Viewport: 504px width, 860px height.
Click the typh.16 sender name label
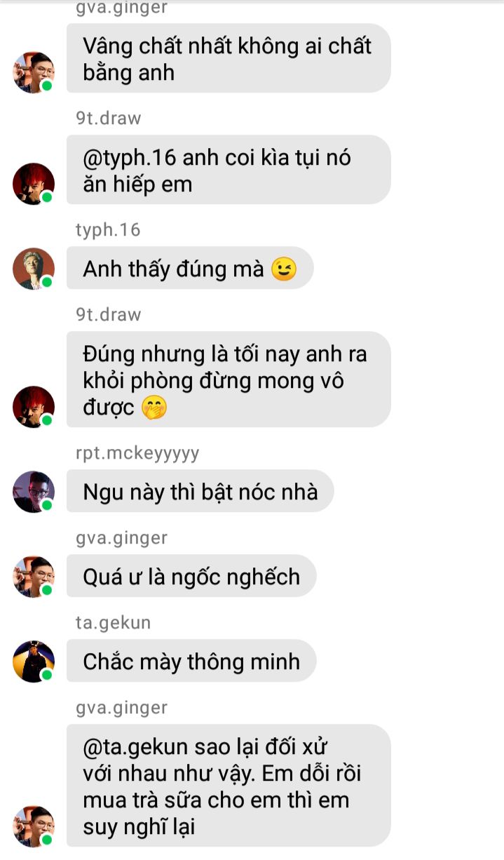(108, 229)
